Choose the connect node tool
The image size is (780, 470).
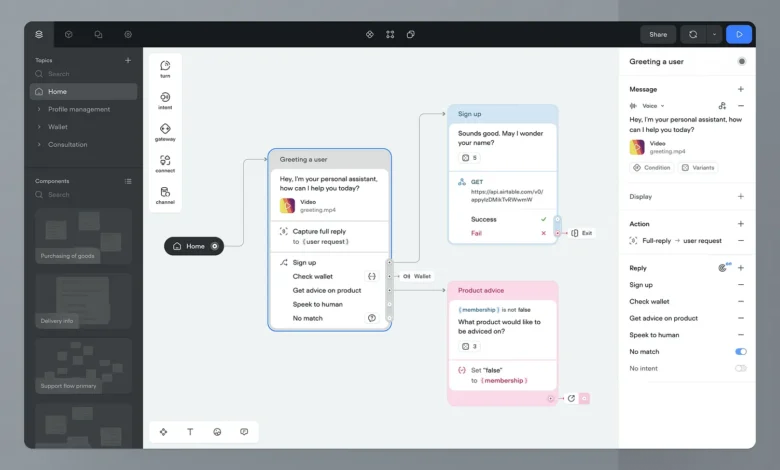pos(165,163)
